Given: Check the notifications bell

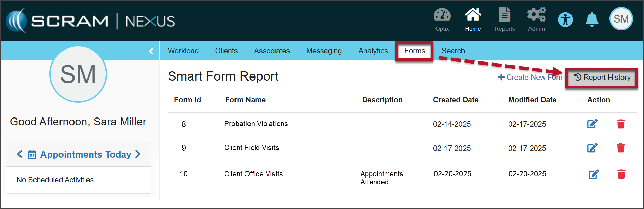Looking at the screenshot, I should (592, 19).
